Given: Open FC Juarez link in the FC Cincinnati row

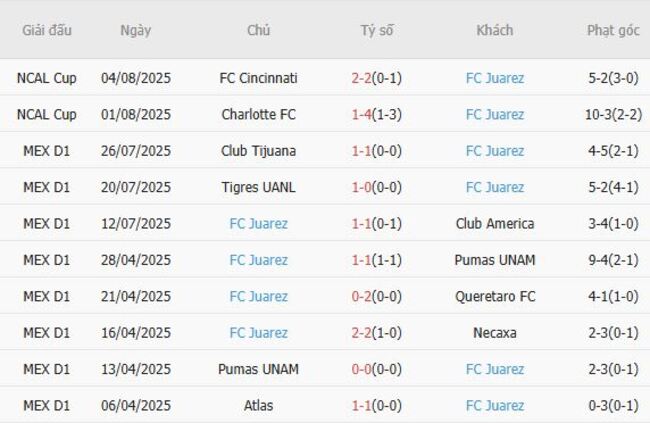Looking at the screenshot, I should click(494, 78).
